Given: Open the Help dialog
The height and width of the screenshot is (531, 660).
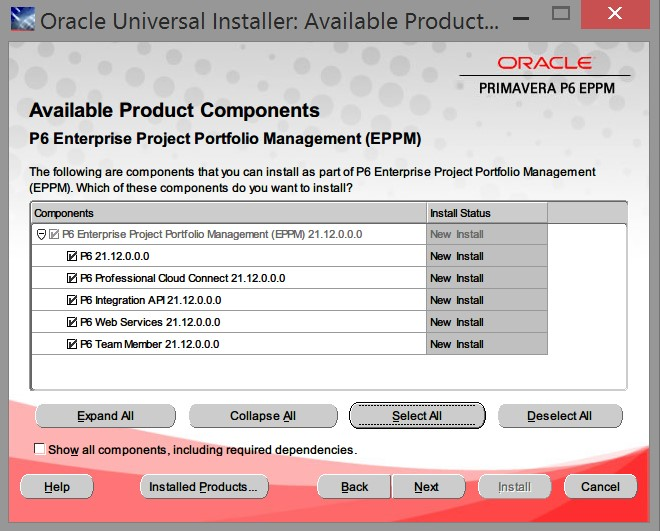Looking at the screenshot, I should [57, 487].
